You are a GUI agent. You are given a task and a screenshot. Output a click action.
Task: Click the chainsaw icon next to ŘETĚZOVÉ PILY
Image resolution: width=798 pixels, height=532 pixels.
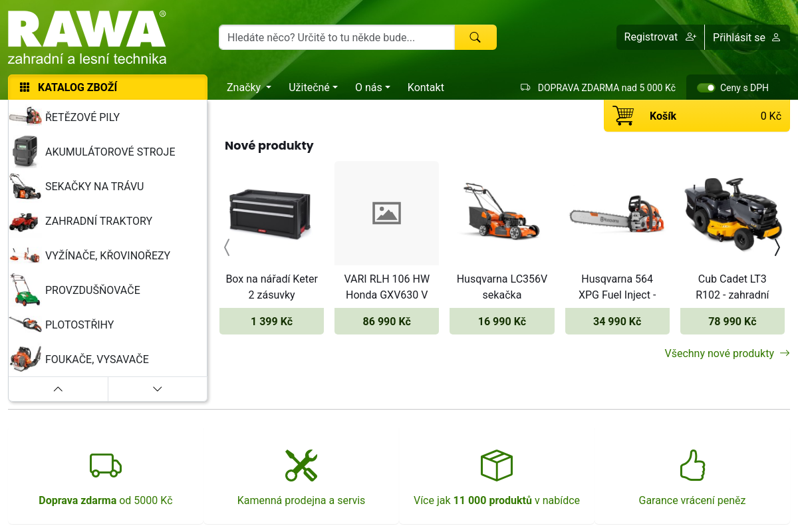25,117
